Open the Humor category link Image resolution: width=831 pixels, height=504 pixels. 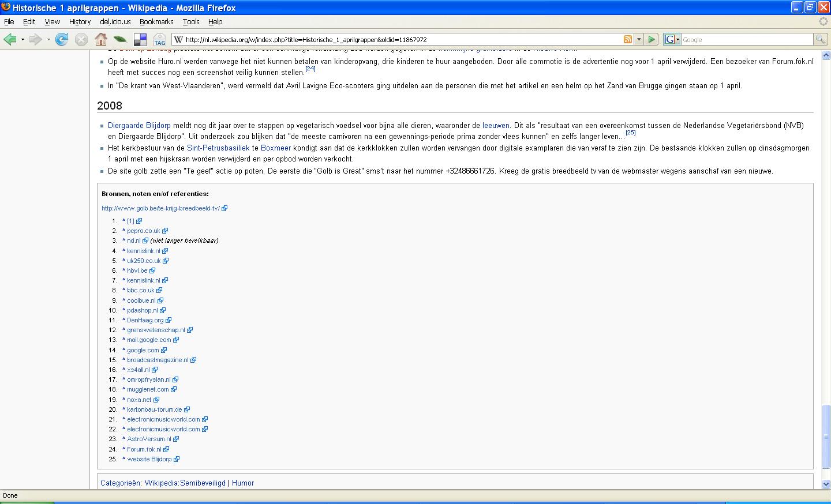click(x=243, y=483)
